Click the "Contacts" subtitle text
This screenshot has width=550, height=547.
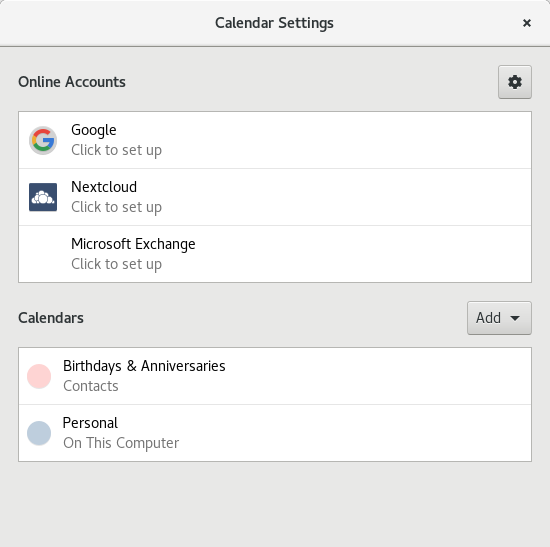(91, 386)
